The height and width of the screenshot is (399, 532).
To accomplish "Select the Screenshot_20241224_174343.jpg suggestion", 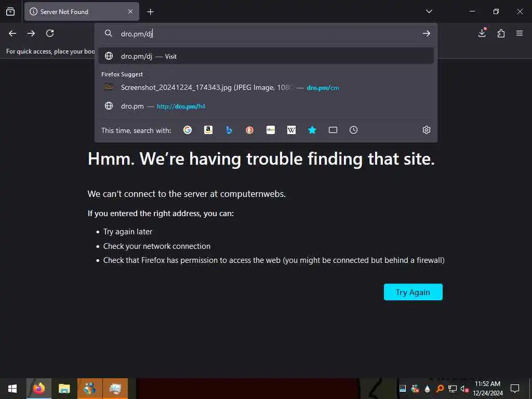I will (x=266, y=87).
